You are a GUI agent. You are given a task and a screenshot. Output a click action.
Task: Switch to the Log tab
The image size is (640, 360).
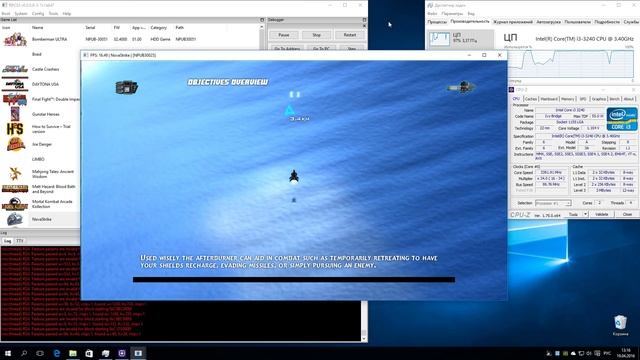tap(7, 241)
